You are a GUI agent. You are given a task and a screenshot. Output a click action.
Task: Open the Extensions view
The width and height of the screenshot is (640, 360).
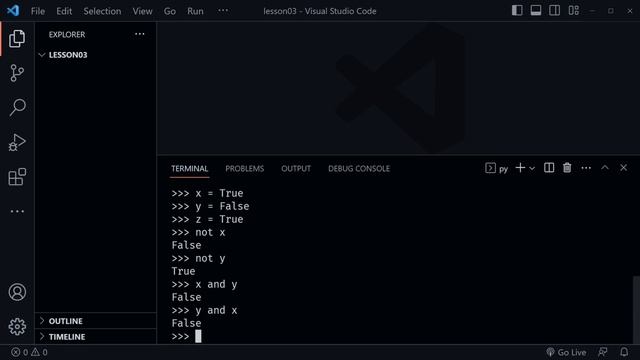pos(17,177)
